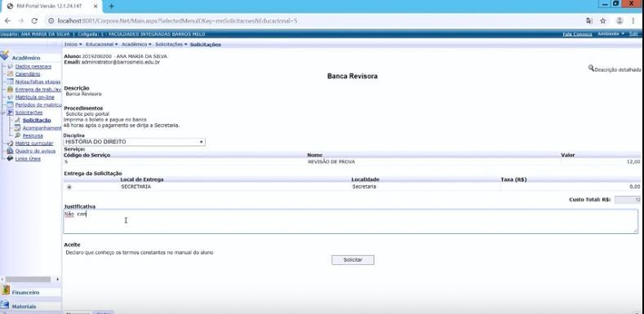644x314 pixels.
Task: Open the Solicitações menu item
Action: pos(171,44)
